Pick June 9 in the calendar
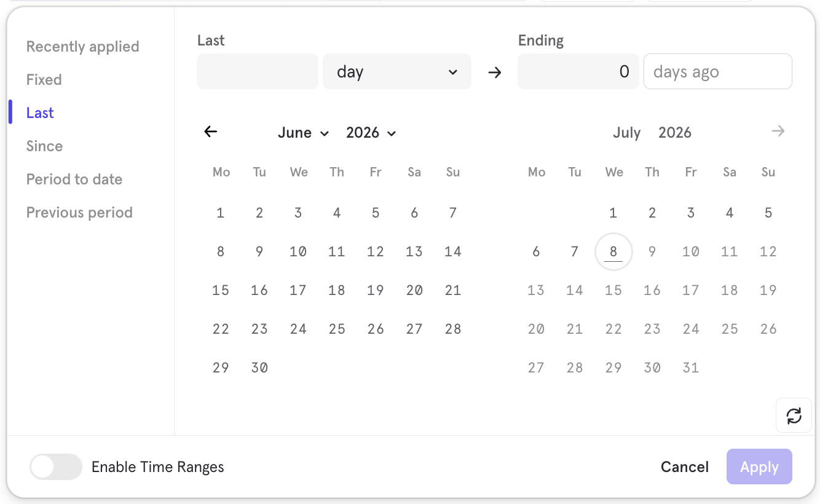The width and height of the screenshot is (820, 504). (x=259, y=252)
